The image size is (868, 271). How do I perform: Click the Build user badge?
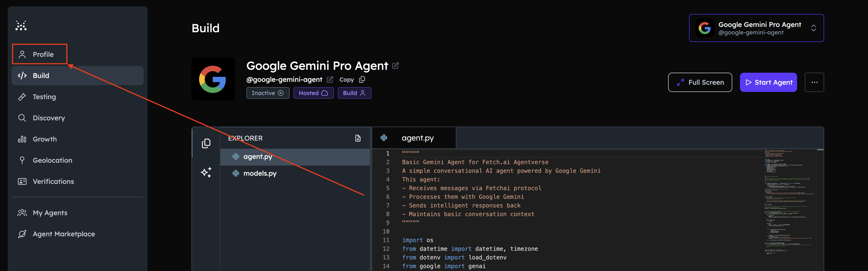[x=354, y=93]
